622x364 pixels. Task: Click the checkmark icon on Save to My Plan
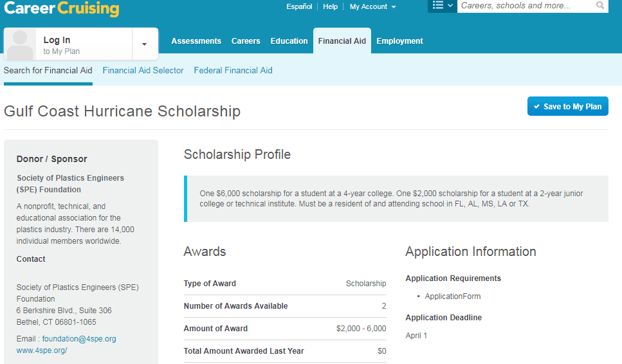tap(536, 107)
